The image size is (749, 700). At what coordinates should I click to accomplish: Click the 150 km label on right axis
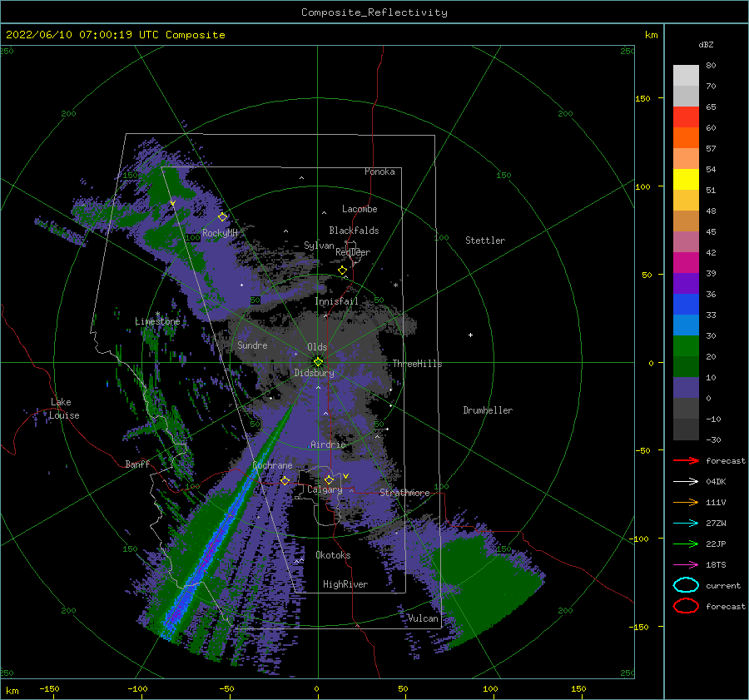(642, 98)
